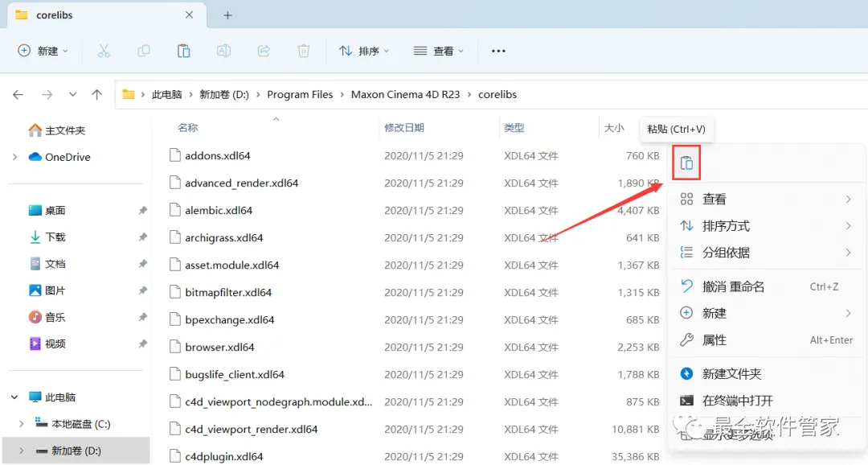Go up one folder level arrow

click(97, 95)
